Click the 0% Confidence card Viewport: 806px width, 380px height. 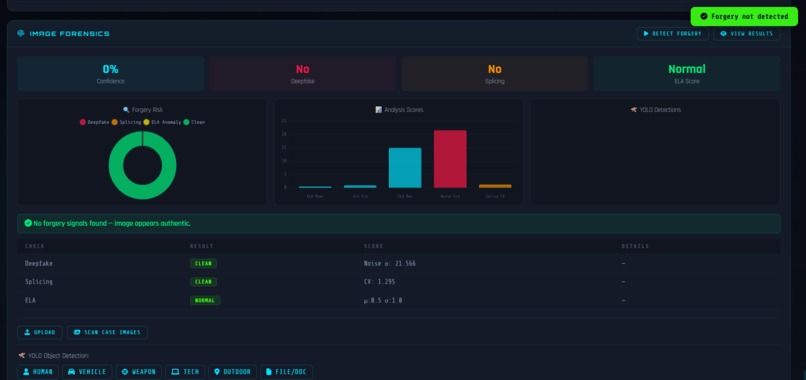(x=111, y=74)
